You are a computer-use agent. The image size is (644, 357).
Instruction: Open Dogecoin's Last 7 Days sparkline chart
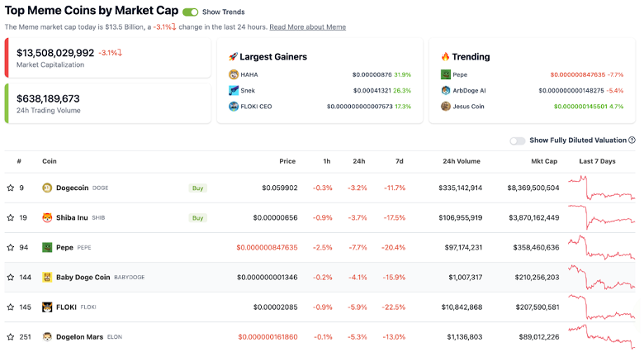[601, 188]
